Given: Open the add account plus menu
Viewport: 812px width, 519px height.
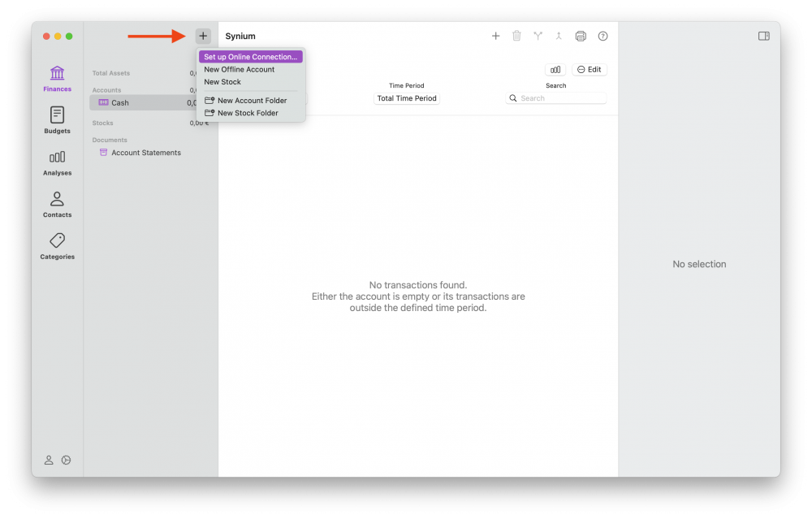Looking at the screenshot, I should coord(203,36).
